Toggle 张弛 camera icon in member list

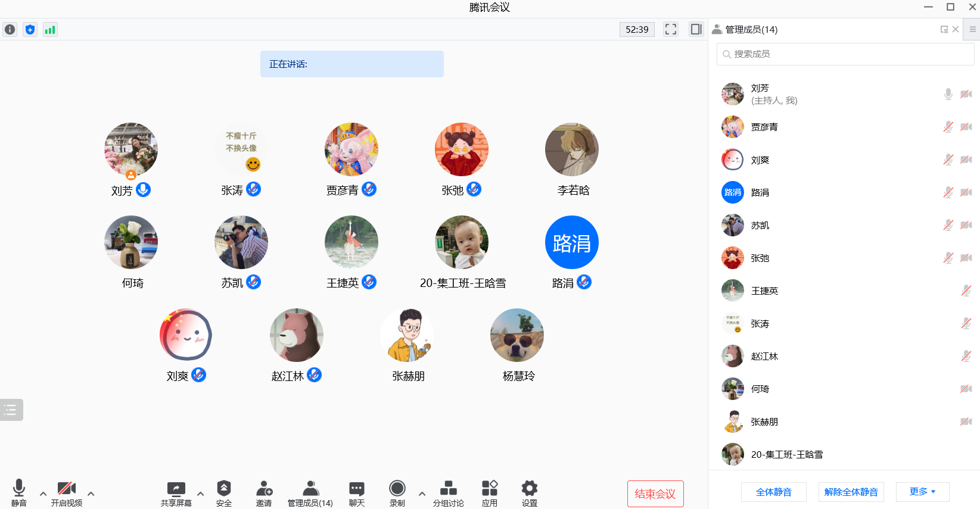pyautogui.click(x=966, y=258)
